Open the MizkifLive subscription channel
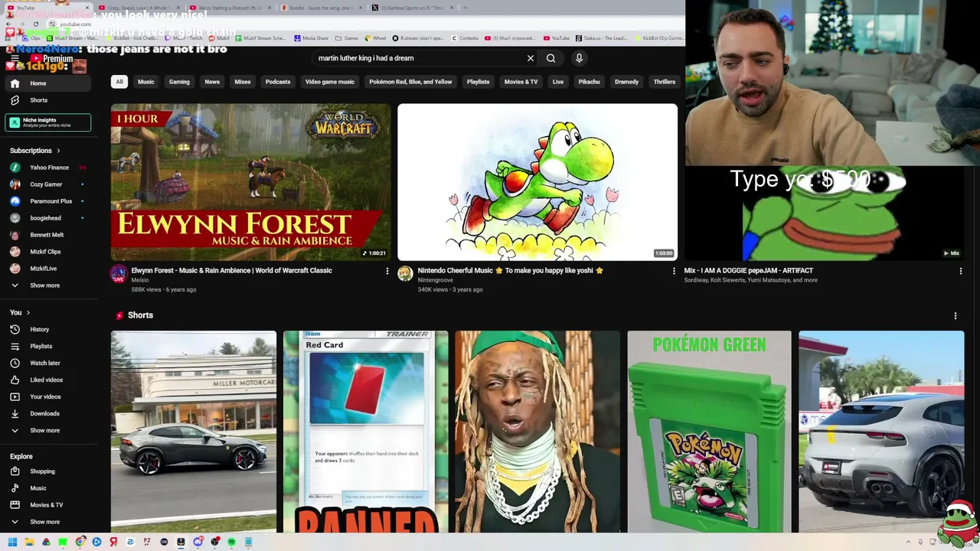The height and width of the screenshot is (551, 980). point(47,269)
